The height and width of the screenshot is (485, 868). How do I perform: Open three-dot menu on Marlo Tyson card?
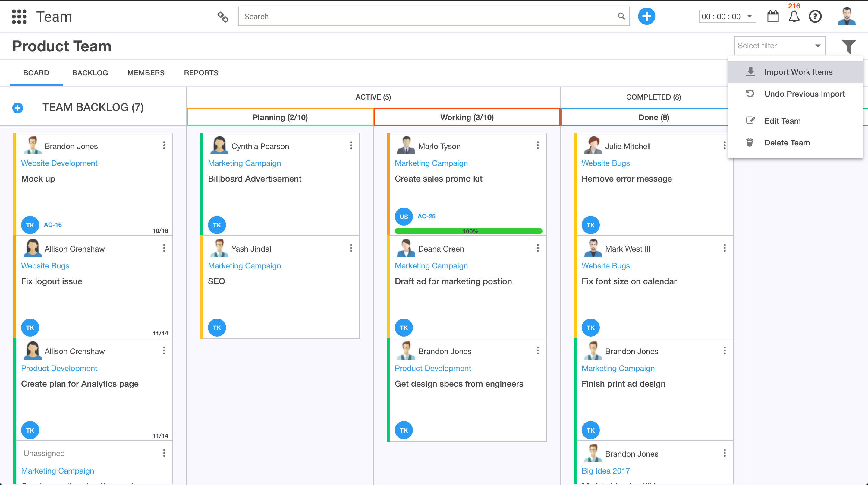[537, 145]
